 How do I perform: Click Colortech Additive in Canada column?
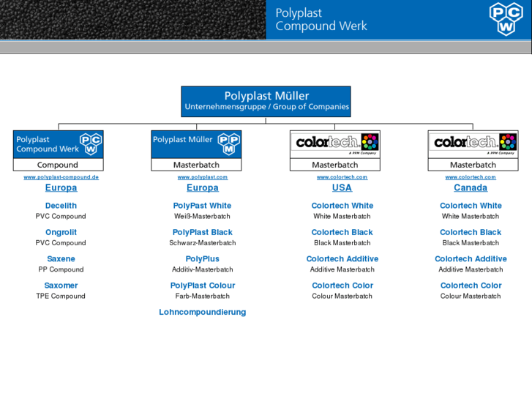[x=471, y=258]
